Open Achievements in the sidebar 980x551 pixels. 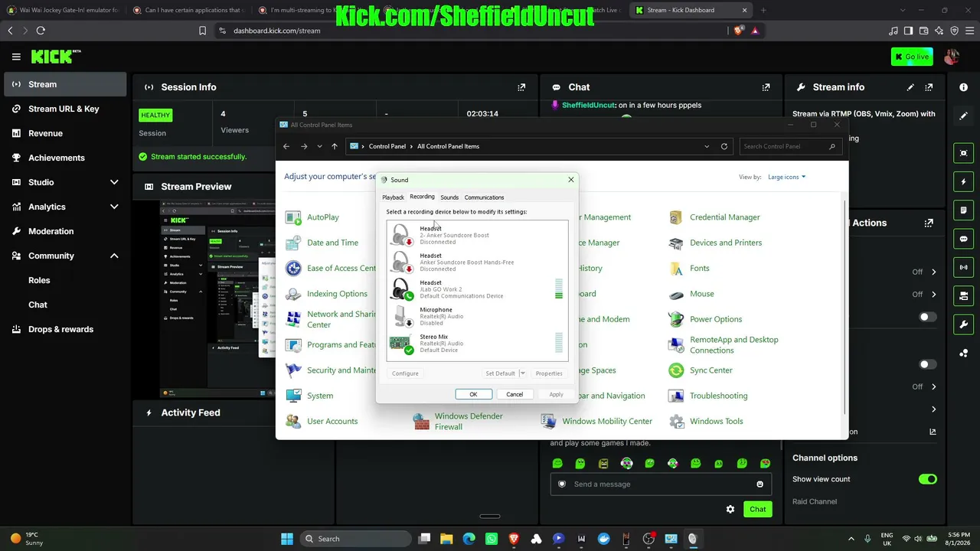coord(65,158)
